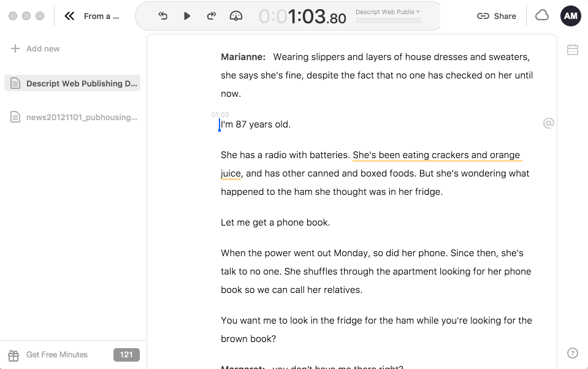Click the 121 minutes badge

pos(126,355)
